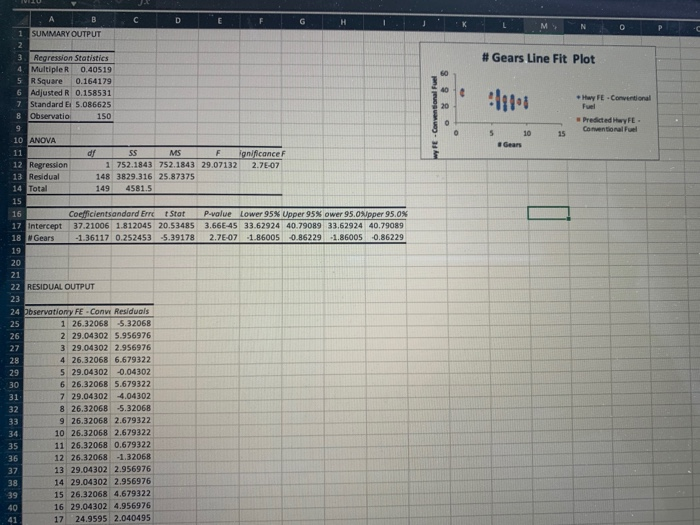This screenshot has width=700, height=525.
Task: Click column A header
Action: coord(51,19)
